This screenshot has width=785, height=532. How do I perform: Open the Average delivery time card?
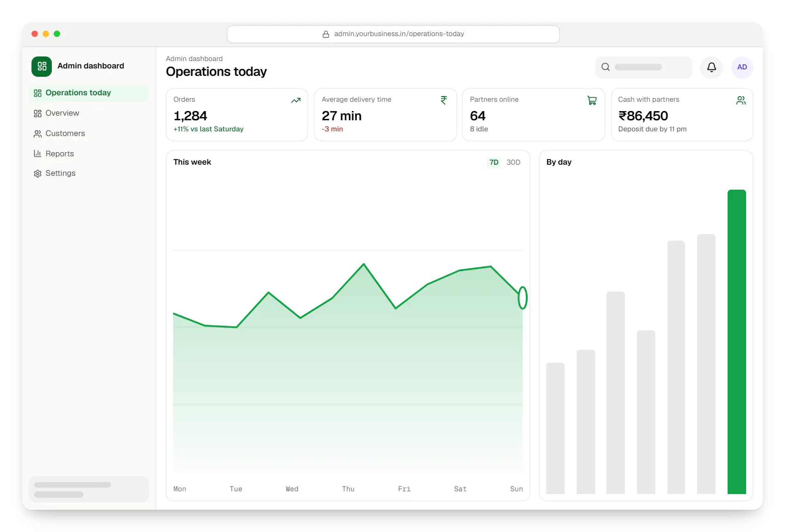(386, 115)
